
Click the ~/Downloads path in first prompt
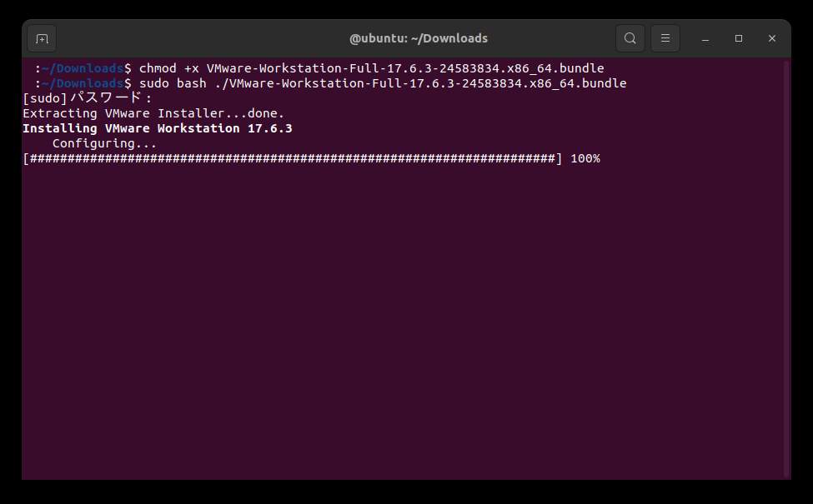point(83,68)
